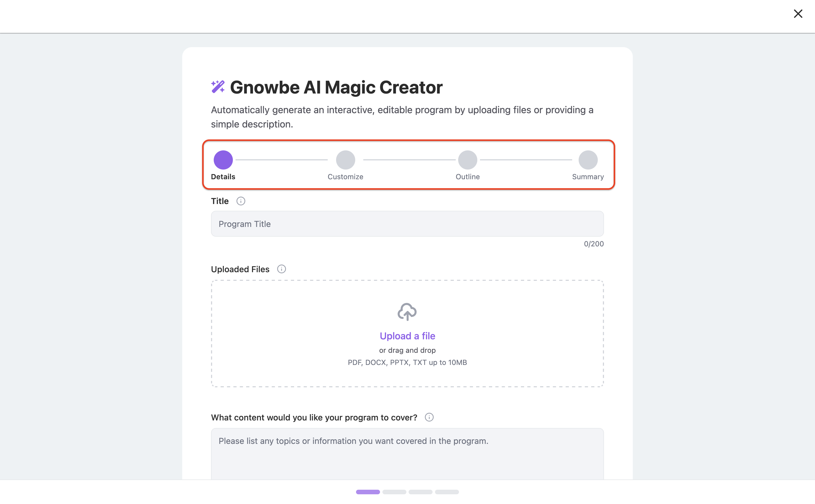Select the Details step circle

[223, 160]
